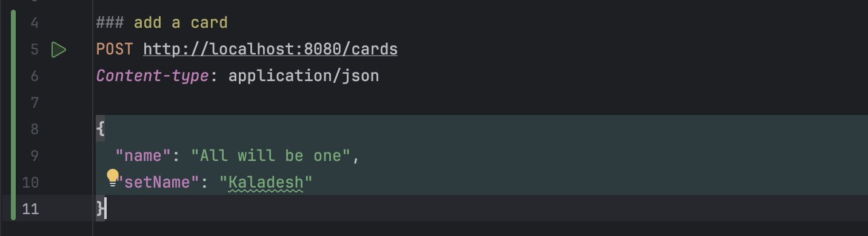Click line number 6 in the gutter
The width and height of the screenshot is (868, 236).
click(33, 76)
